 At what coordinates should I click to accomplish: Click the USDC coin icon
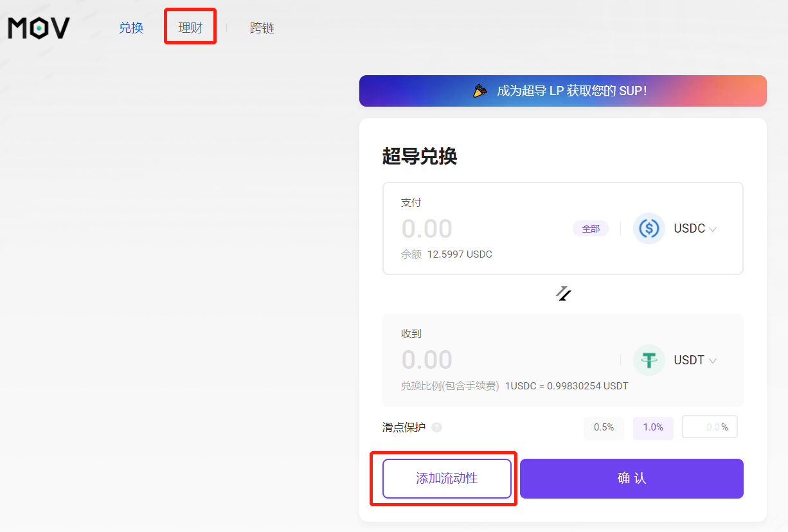[649, 229]
